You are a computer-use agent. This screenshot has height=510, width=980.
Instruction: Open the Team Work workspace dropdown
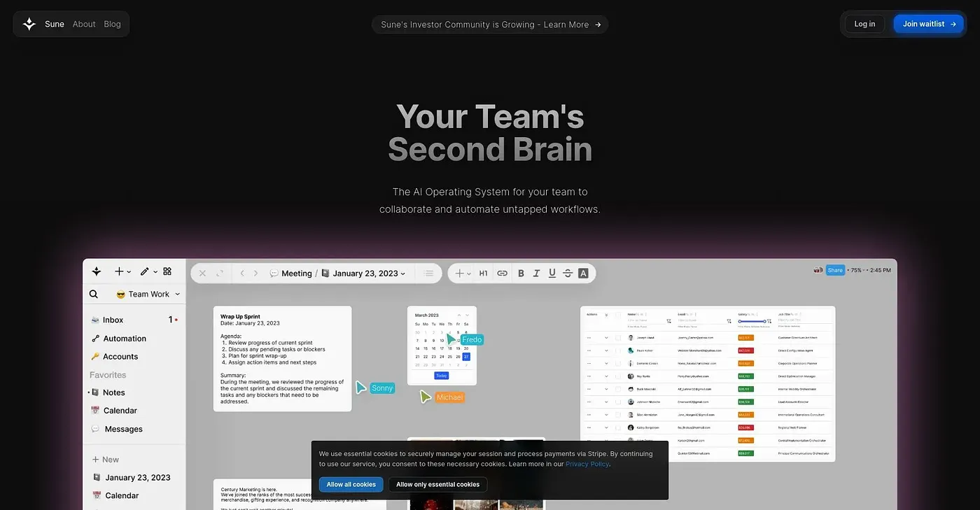148,294
